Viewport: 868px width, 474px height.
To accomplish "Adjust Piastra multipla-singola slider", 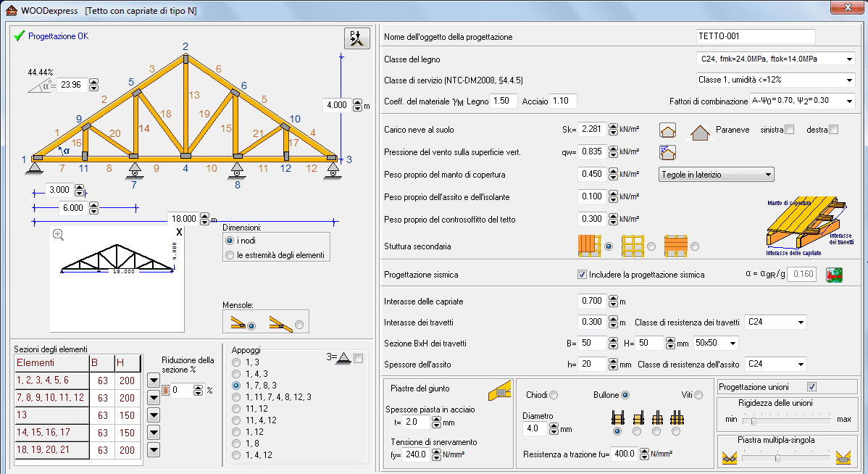I will click(x=777, y=458).
